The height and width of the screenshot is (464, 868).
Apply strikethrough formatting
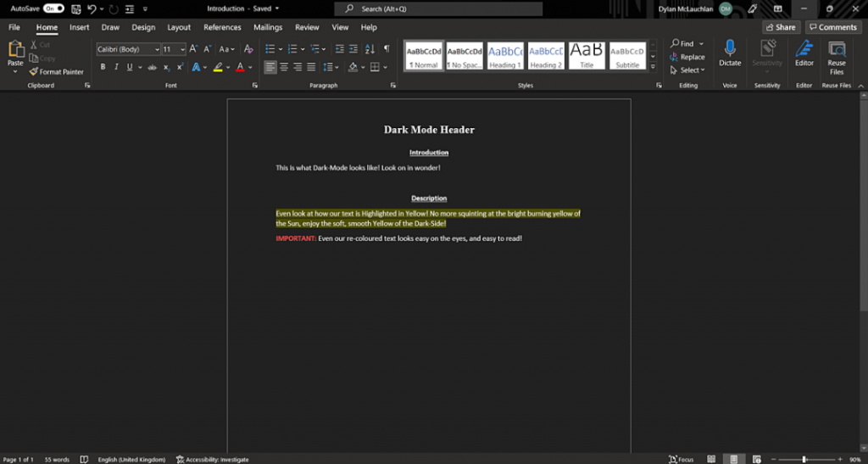[x=152, y=68]
